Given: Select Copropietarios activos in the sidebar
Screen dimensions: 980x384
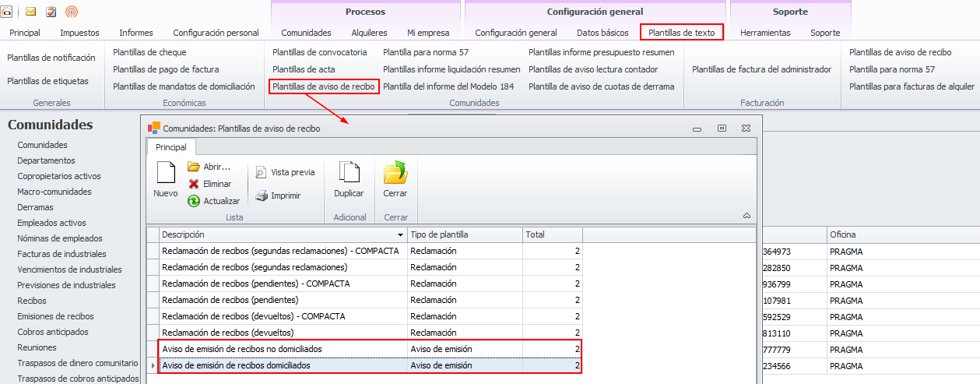Looking at the screenshot, I should (x=59, y=176).
